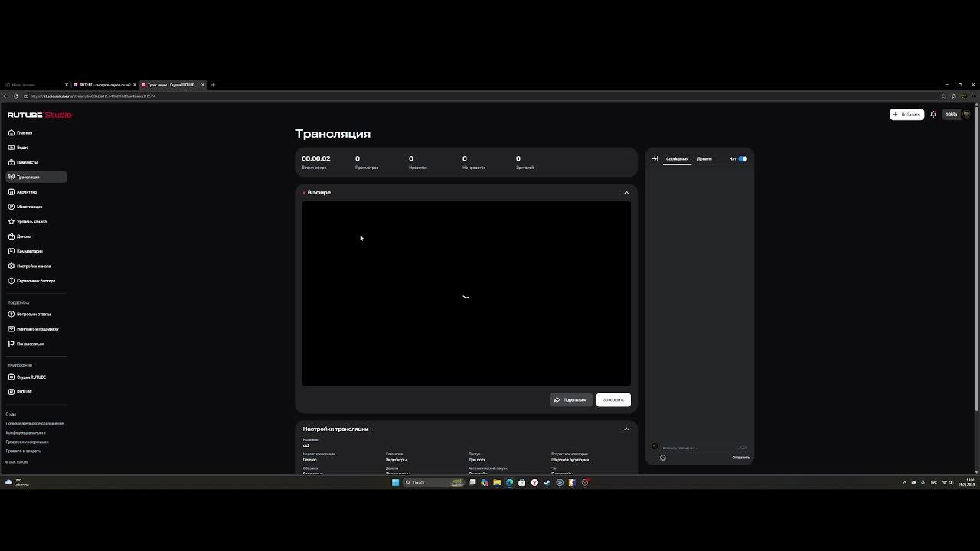This screenshot has height=551, width=980.
Task: Open Написать в поддержку
Action: point(38,329)
